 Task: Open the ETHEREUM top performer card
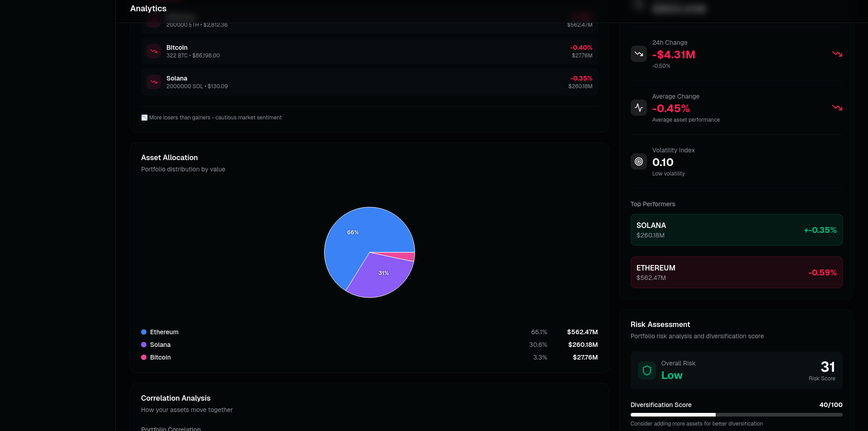coord(736,272)
